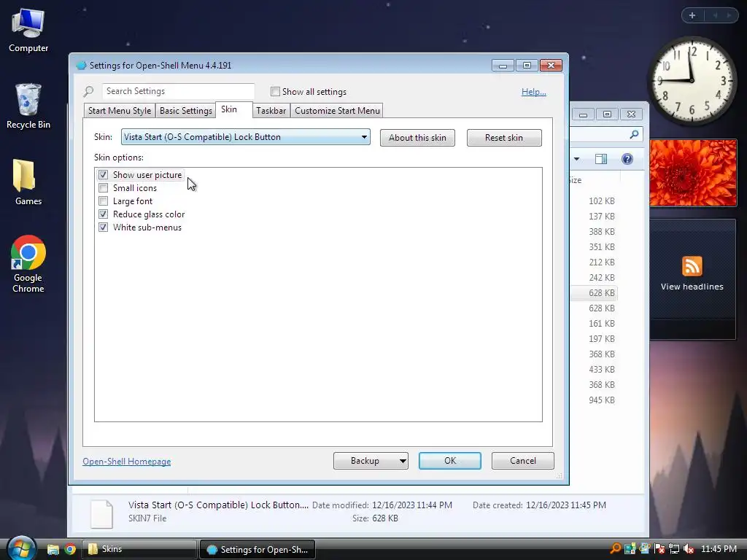Image resolution: width=747 pixels, height=560 pixels.
Task: Click the About this skin button
Action: pyautogui.click(x=417, y=138)
